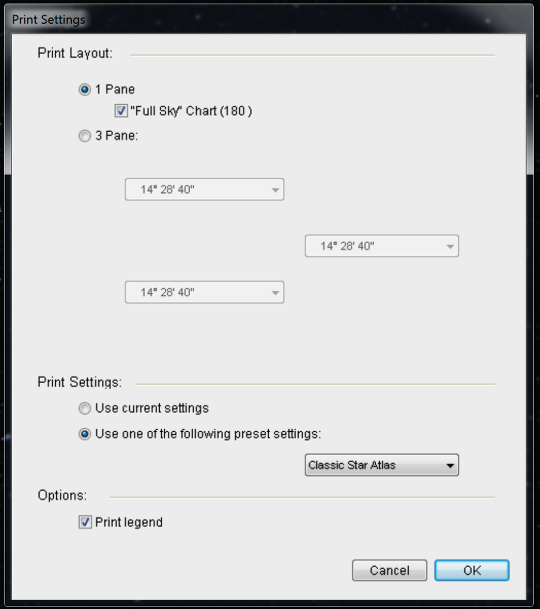Image resolution: width=540 pixels, height=609 pixels.
Task: Select the 1 Pane radio button
Action: pos(85,90)
